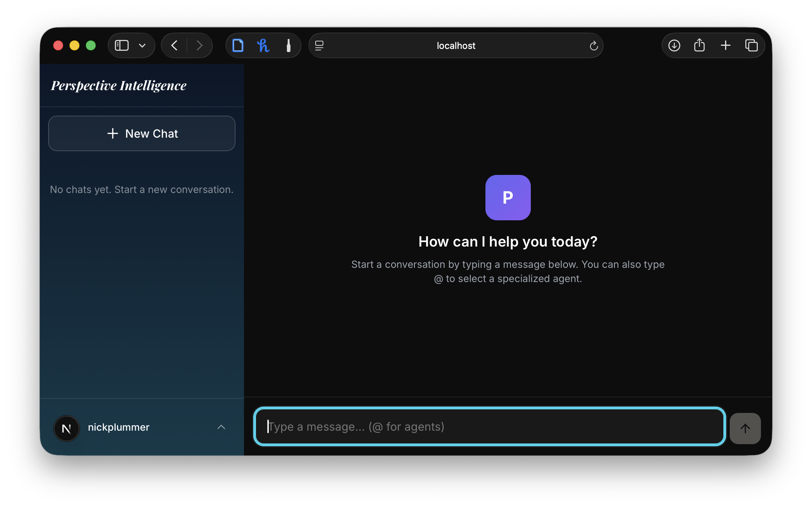Click the nickplummer N avatar
The width and height of the screenshot is (812, 508).
pyautogui.click(x=66, y=428)
